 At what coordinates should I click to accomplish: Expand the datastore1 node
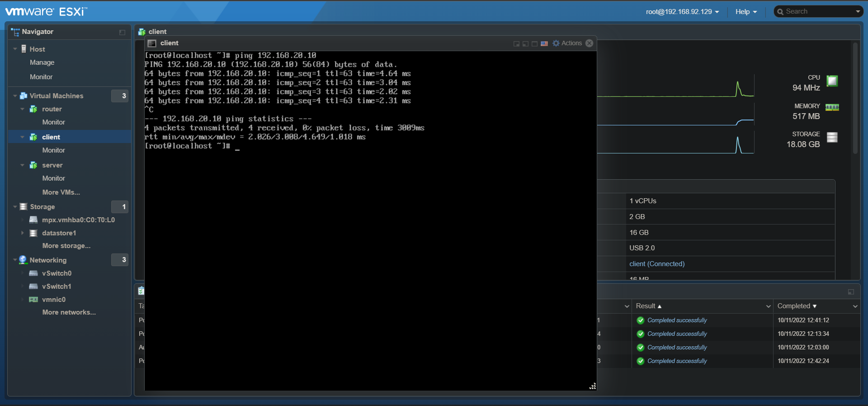[x=23, y=233]
